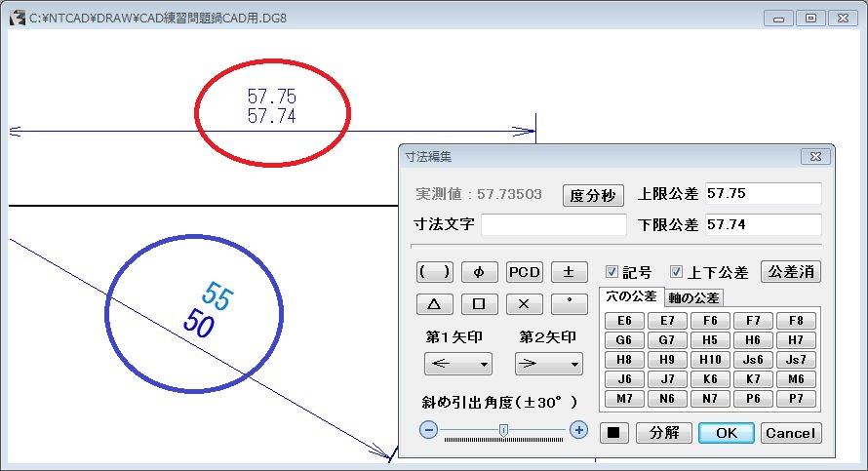Select K6 hole tolerance

(710, 379)
